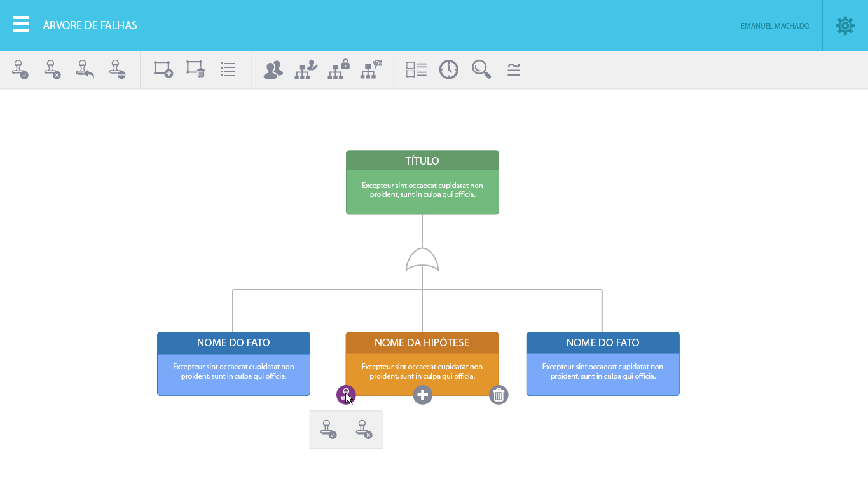The image size is (868, 488).
Task: Click the delete node rectangle icon
Action: tap(195, 69)
